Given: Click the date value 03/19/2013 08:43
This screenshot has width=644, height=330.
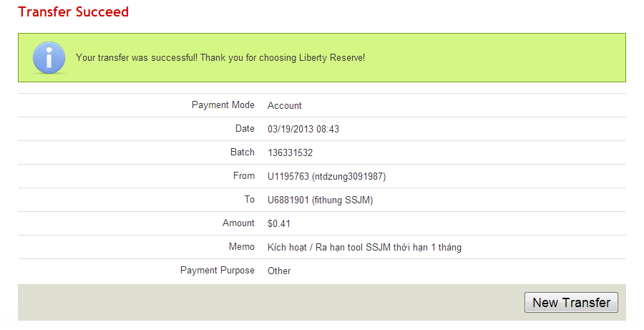Looking at the screenshot, I should [303, 130].
